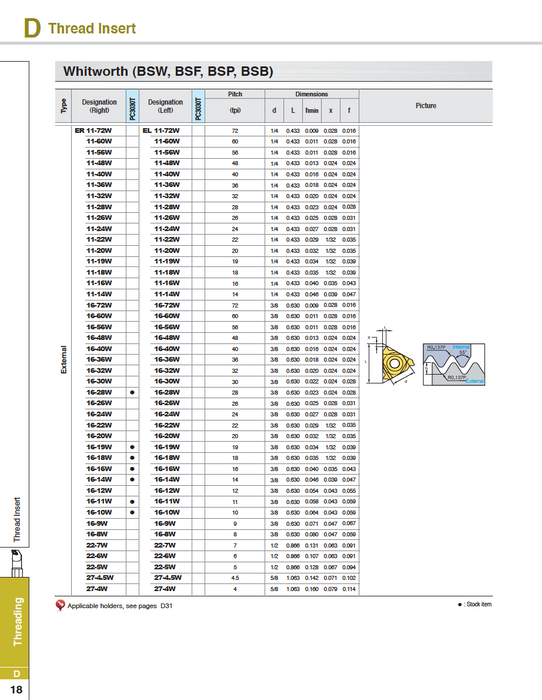Click the 27-4.5W right designation row
Screen dimensions: 542x700
(100, 578)
